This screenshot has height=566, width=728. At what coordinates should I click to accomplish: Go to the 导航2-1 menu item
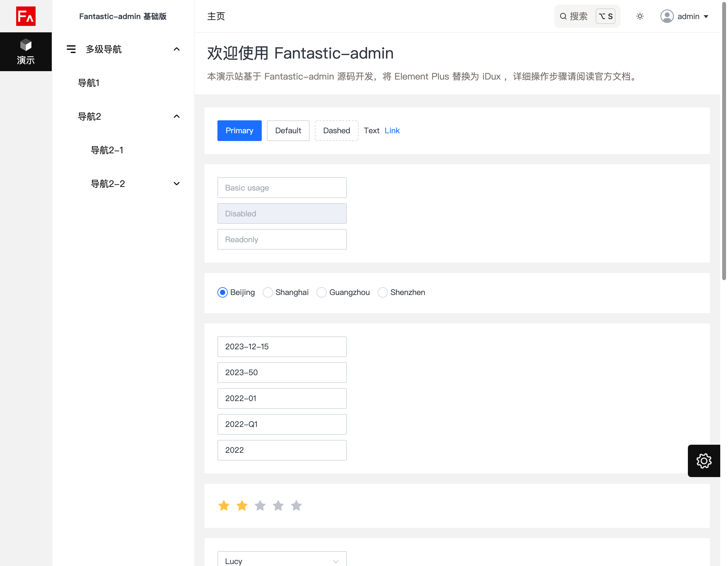coord(107,150)
